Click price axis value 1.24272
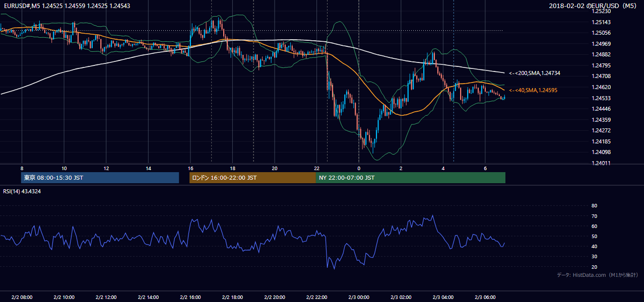Viewport: 644px width, 302px height. click(x=602, y=130)
